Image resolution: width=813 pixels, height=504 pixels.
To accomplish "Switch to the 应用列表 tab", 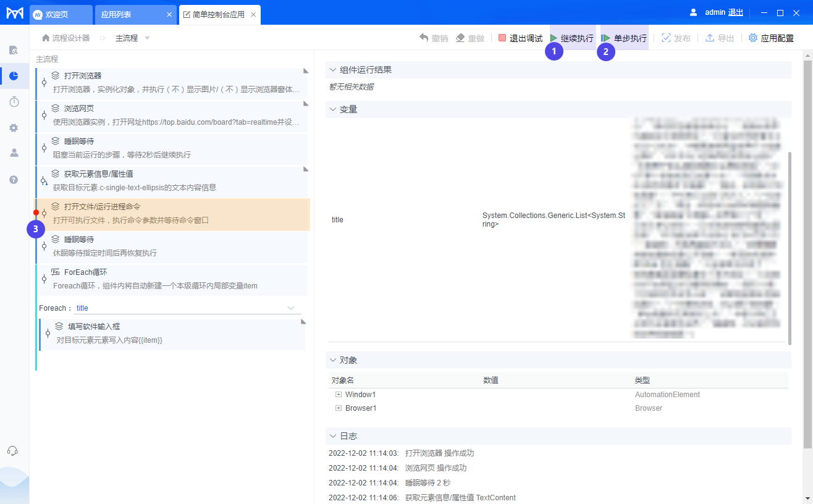I will coord(135,14).
